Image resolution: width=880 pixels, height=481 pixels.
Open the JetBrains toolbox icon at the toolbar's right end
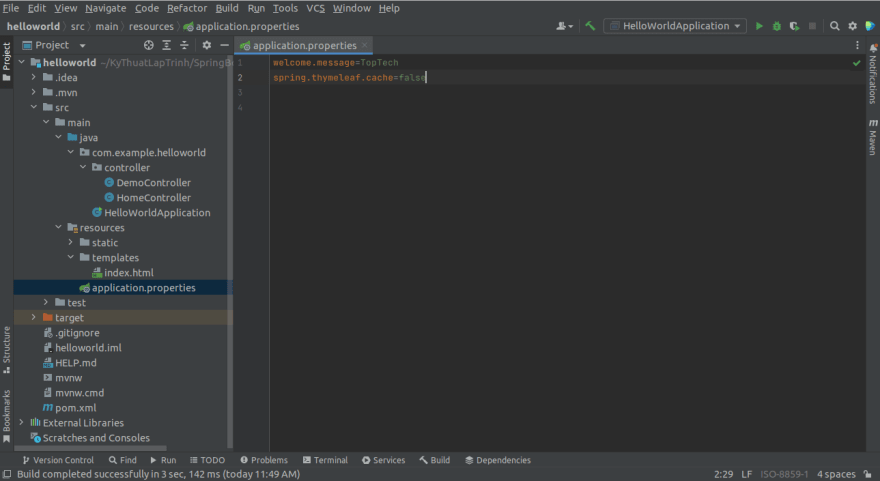click(870, 26)
